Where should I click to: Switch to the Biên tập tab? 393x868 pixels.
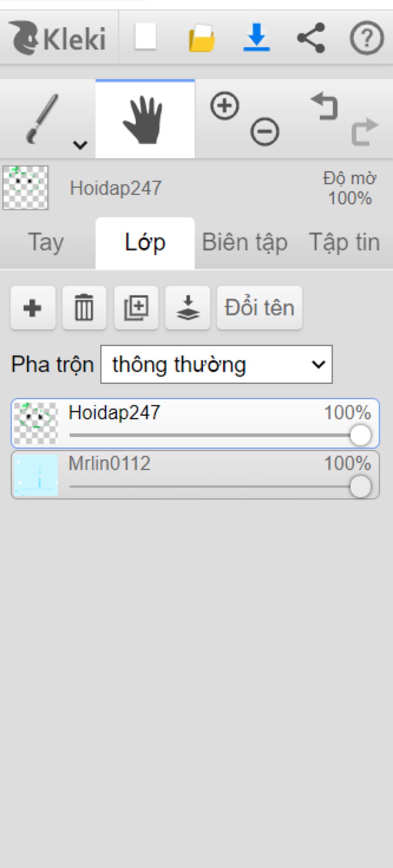click(x=244, y=243)
